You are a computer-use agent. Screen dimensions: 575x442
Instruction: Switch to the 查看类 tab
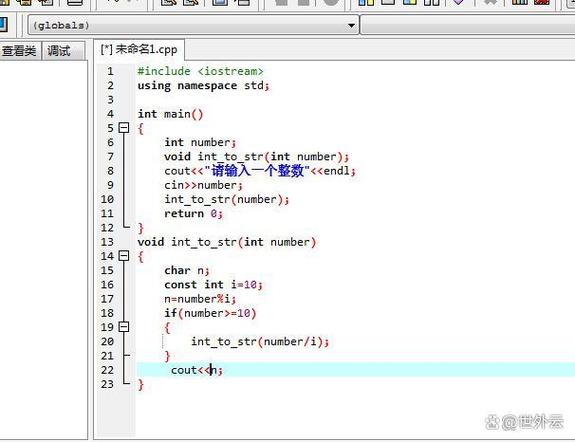point(19,51)
